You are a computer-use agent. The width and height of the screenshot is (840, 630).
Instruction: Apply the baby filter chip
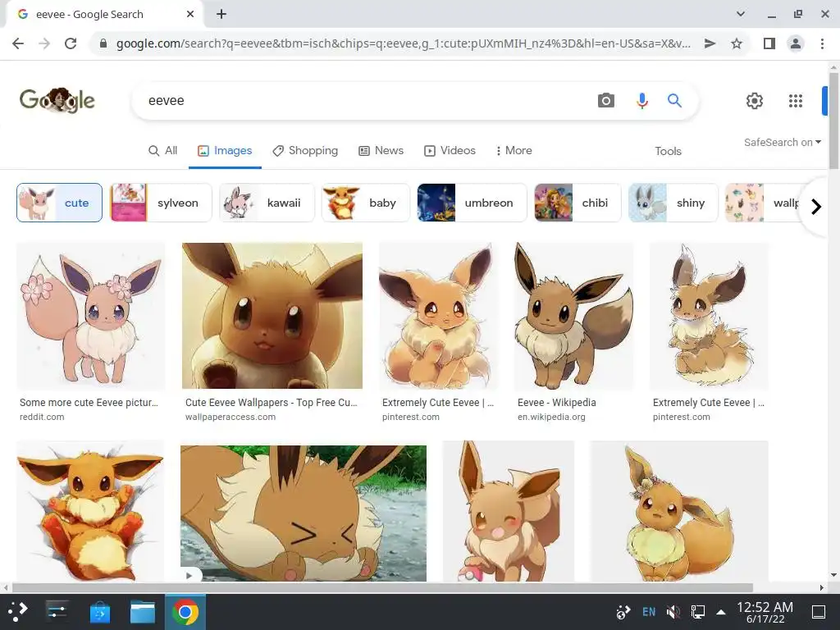pyautogui.click(x=365, y=203)
